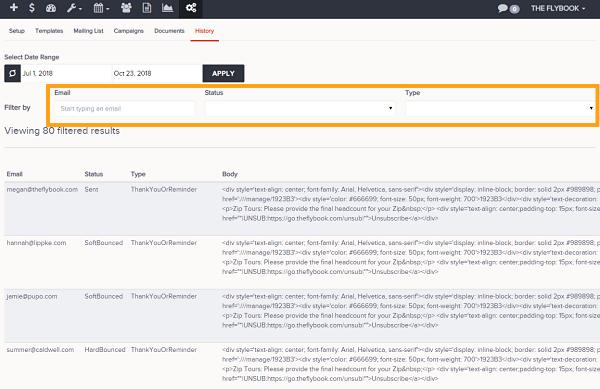Click Viewing 80 filtered results text

click(62, 131)
